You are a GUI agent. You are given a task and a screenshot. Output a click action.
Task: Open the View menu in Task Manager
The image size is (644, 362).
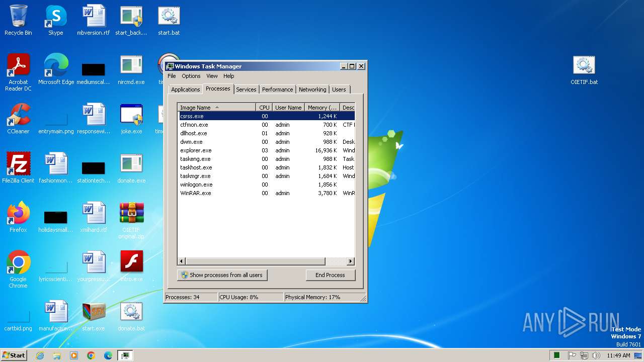coord(212,76)
